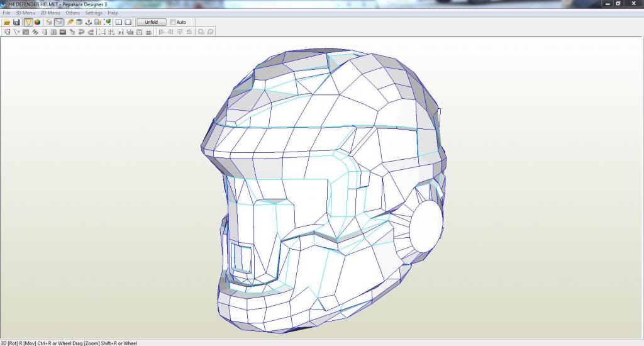Click the measure size icon next to anchor
The height and width of the screenshot is (346, 644).
point(97,22)
